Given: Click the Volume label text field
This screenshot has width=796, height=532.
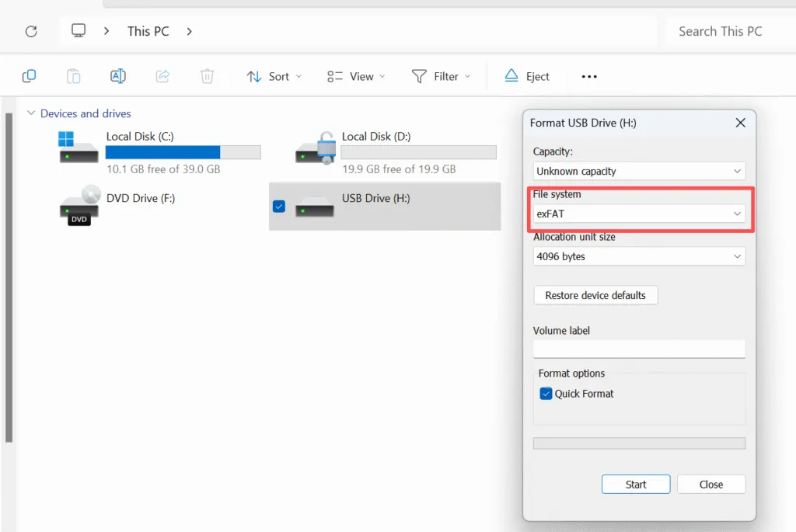Looking at the screenshot, I should coord(638,349).
